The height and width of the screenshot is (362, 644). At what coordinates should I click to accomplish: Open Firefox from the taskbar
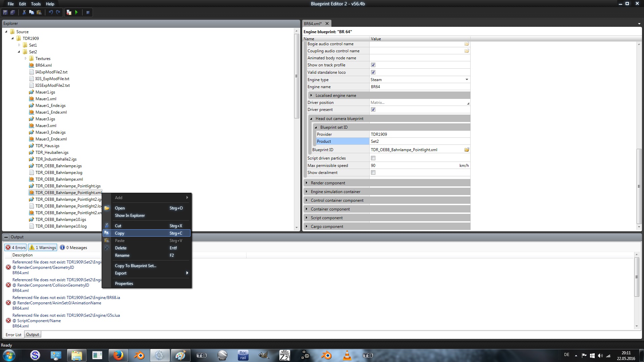pyautogui.click(x=118, y=355)
